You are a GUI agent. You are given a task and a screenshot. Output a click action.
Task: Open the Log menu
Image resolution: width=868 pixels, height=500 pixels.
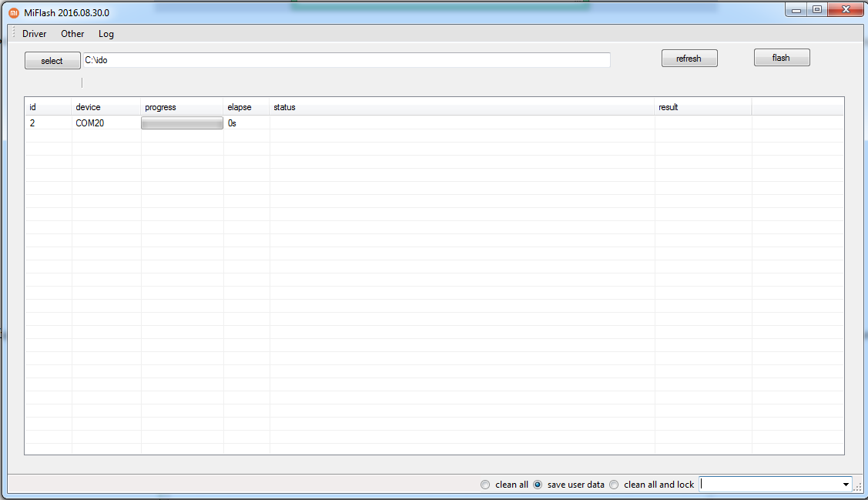coord(106,34)
